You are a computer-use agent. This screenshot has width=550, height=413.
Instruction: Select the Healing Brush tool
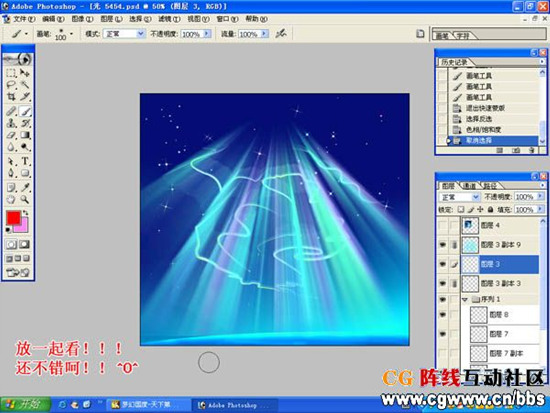[x=11, y=112]
